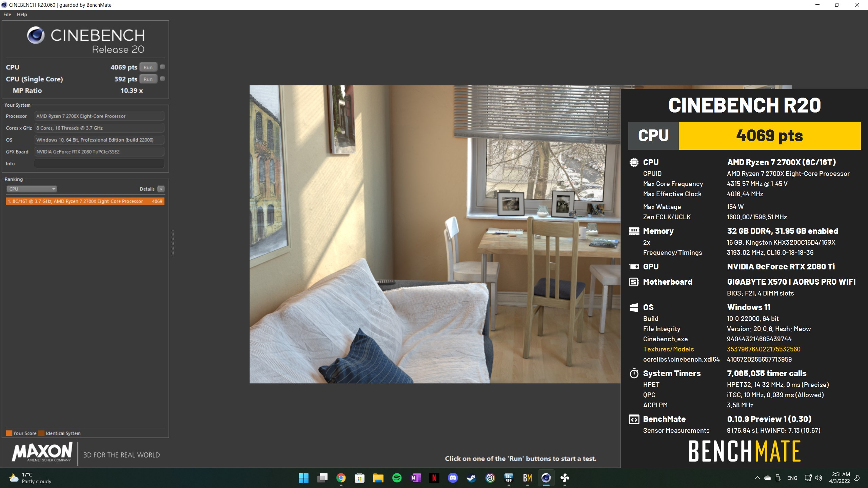Open Microsoft Store from the taskbar
The image size is (868, 488).
click(359, 478)
